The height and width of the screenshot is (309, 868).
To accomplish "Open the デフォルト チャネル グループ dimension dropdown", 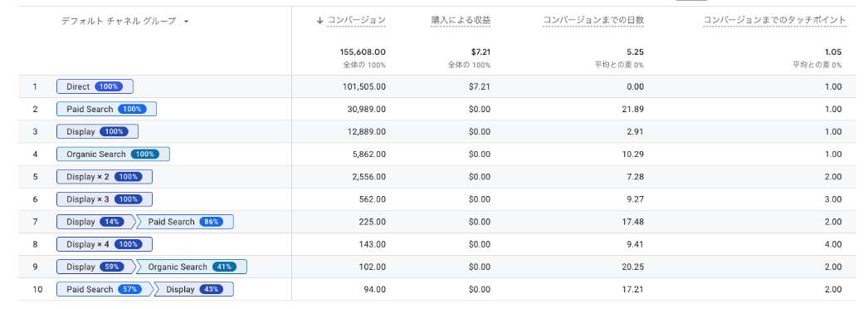I will [125, 21].
